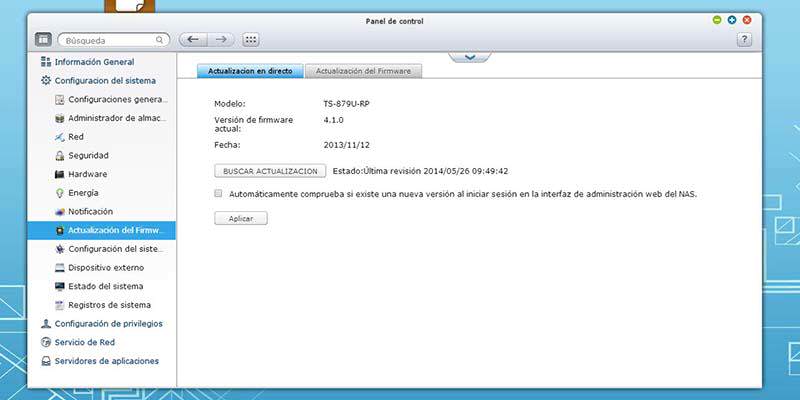Select Hardware in the sidebar
Viewport: 800px width, 400px height.
click(x=88, y=174)
